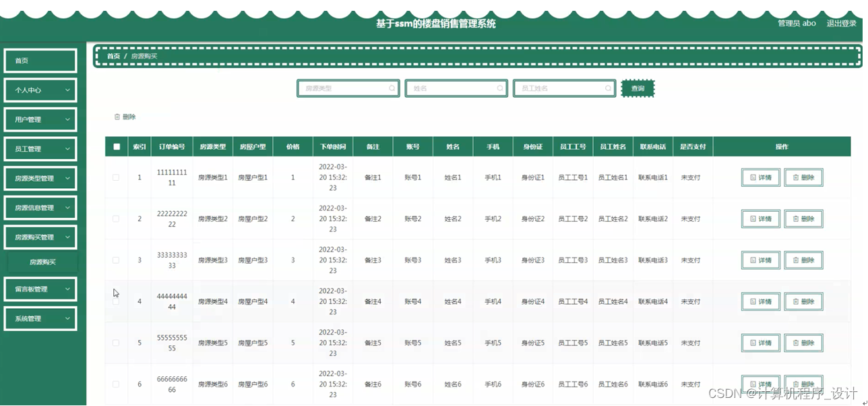Click 管理员 abo in the header
868x406 pixels.
point(797,23)
